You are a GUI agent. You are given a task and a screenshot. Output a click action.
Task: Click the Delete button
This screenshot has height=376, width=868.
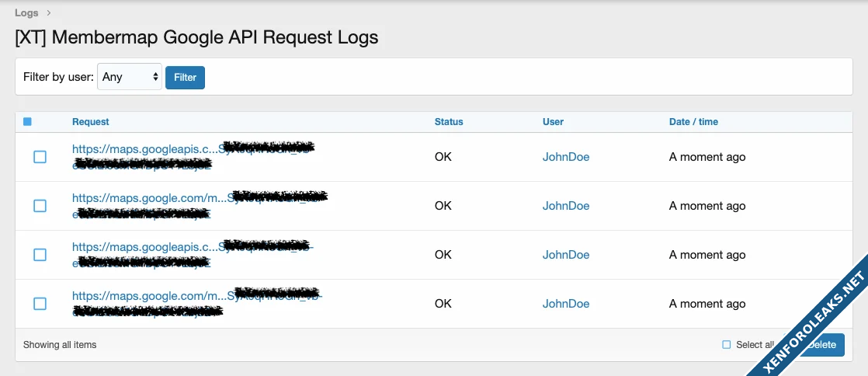823,345
